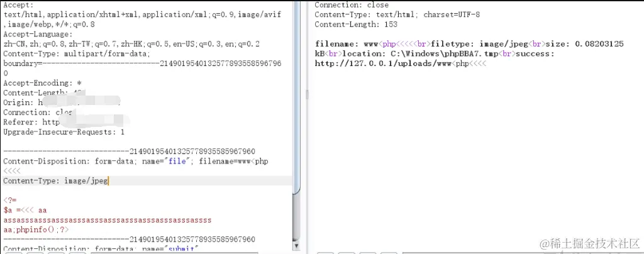The width and height of the screenshot is (644, 254).
Task: Click the 'http://127.0.0.1/uploads/www<php<<<<' response line
Action: pyautogui.click(x=401, y=64)
